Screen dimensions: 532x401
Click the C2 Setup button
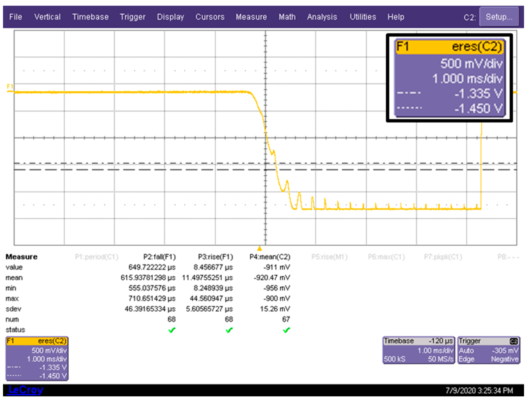pyautogui.click(x=499, y=17)
